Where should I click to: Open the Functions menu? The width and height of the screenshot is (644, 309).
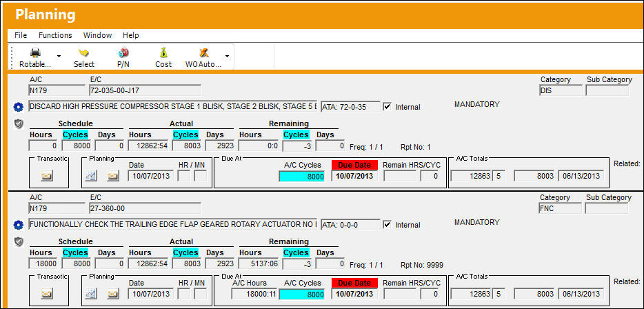[55, 35]
